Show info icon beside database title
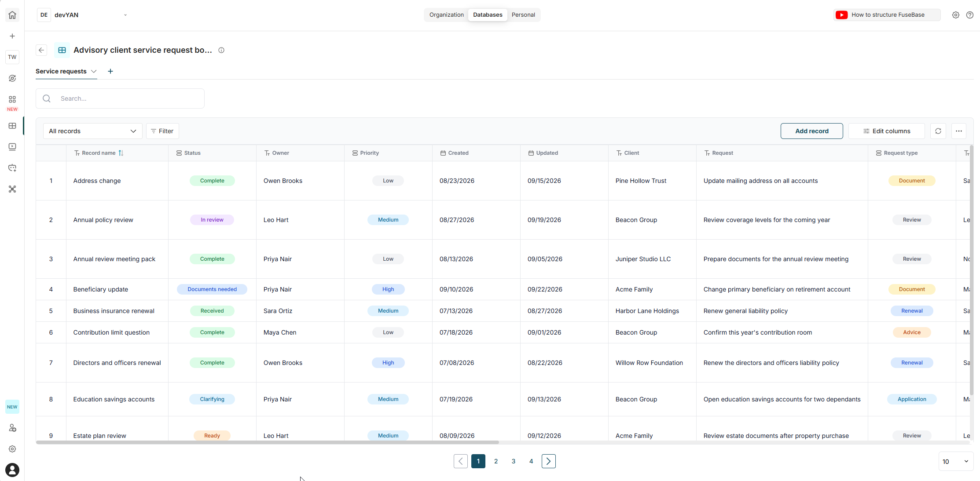Viewport: 980px width, 481px height. tap(221, 50)
